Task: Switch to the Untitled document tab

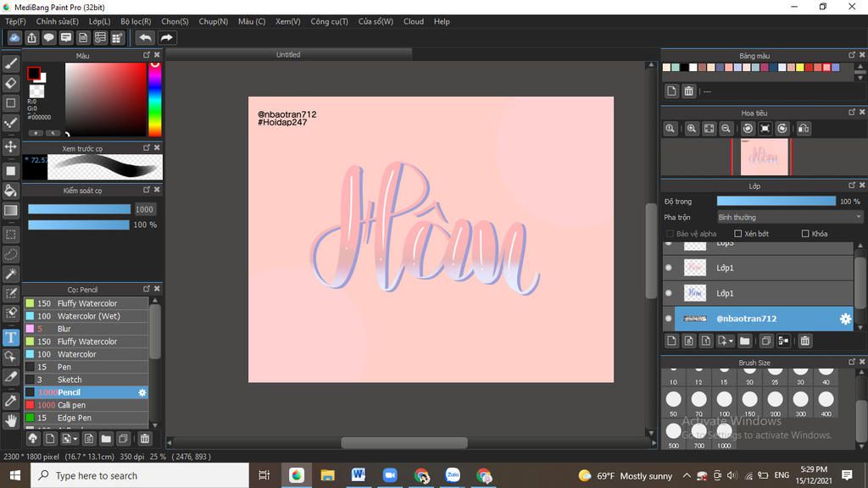Action: (288, 54)
